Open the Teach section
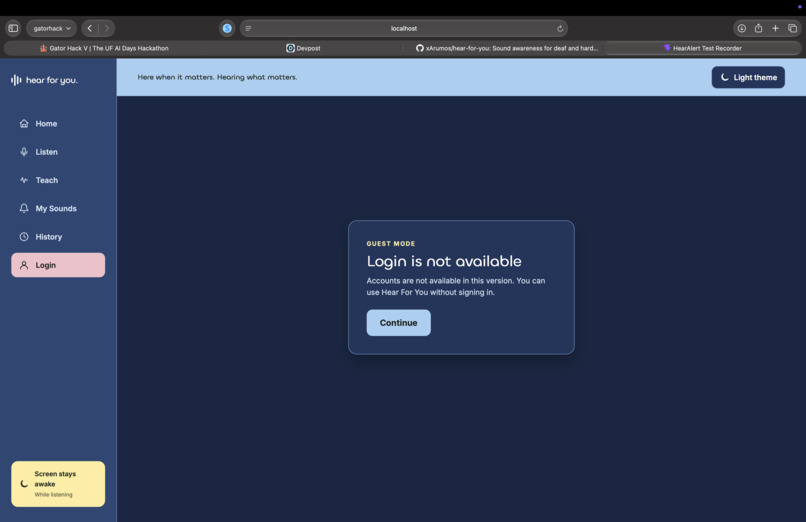The image size is (806, 522). click(x=58, y=180)
